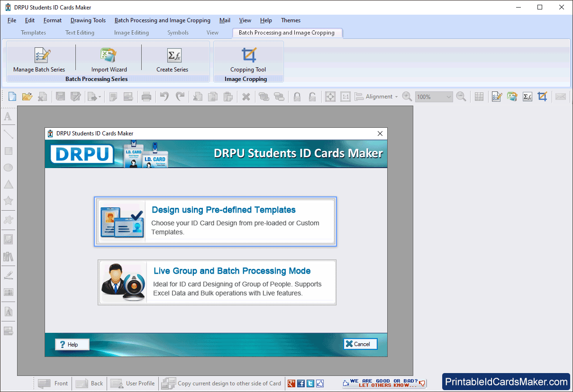The height and width of the screenshot is (392, 573).
Task: Click the 'We are good or bad' feedback banner
Action: coord(384,383)
